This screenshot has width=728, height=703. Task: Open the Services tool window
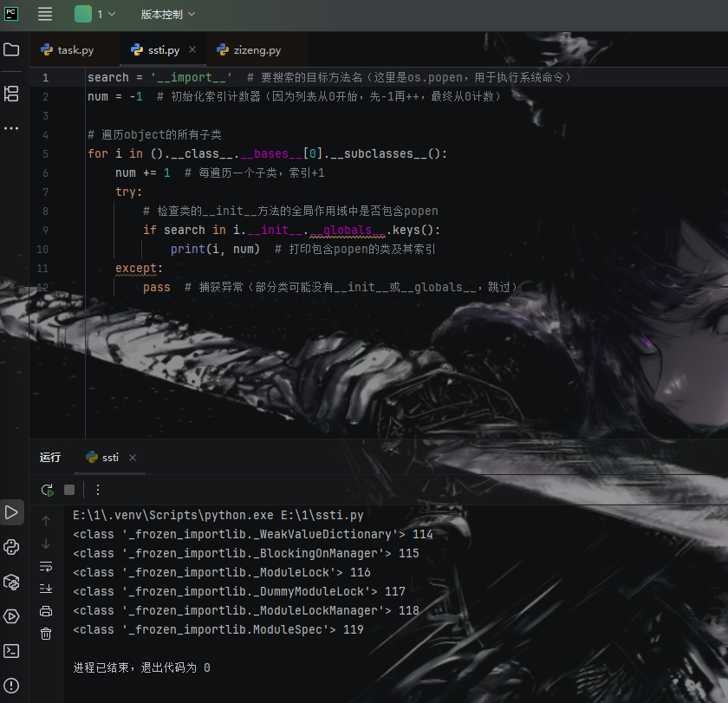coord(11,616)
